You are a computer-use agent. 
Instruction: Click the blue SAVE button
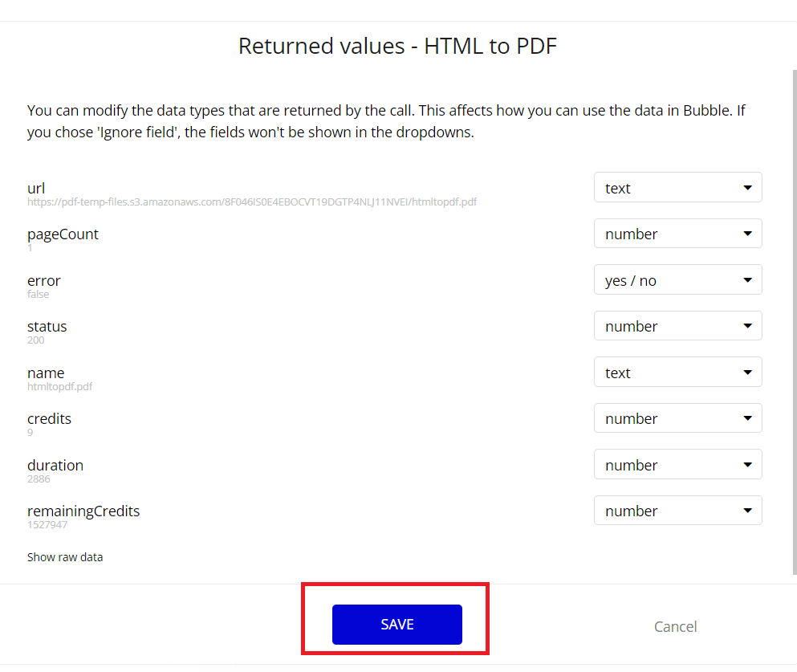396,625
